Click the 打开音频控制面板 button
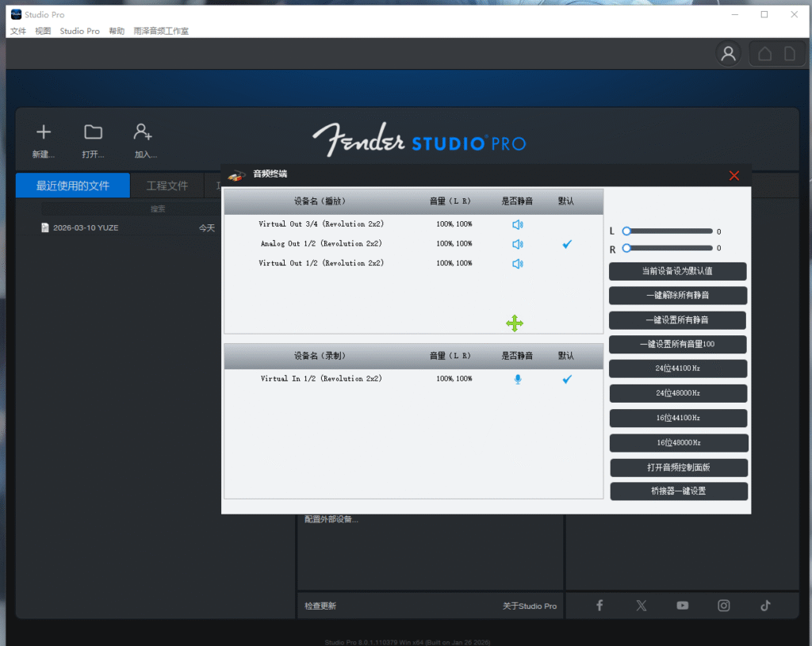The height and width of the screenshot is (646, 812). [x=678, y=467]
